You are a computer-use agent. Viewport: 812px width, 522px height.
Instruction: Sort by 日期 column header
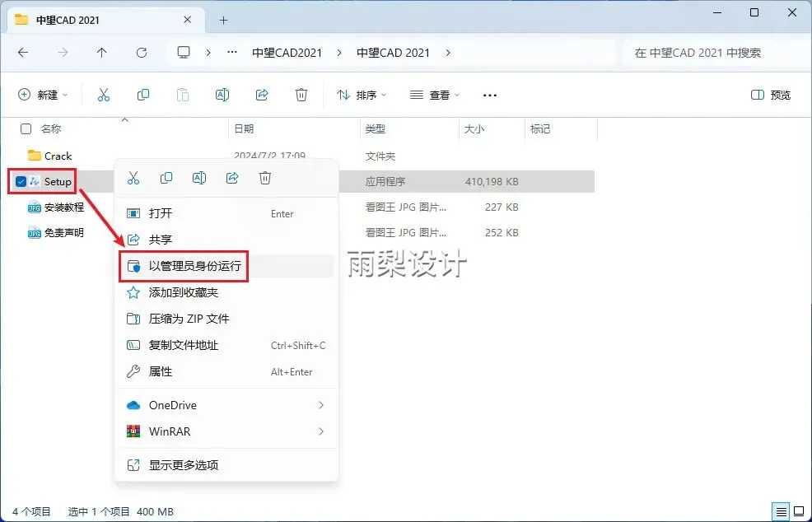coord(244,129)
